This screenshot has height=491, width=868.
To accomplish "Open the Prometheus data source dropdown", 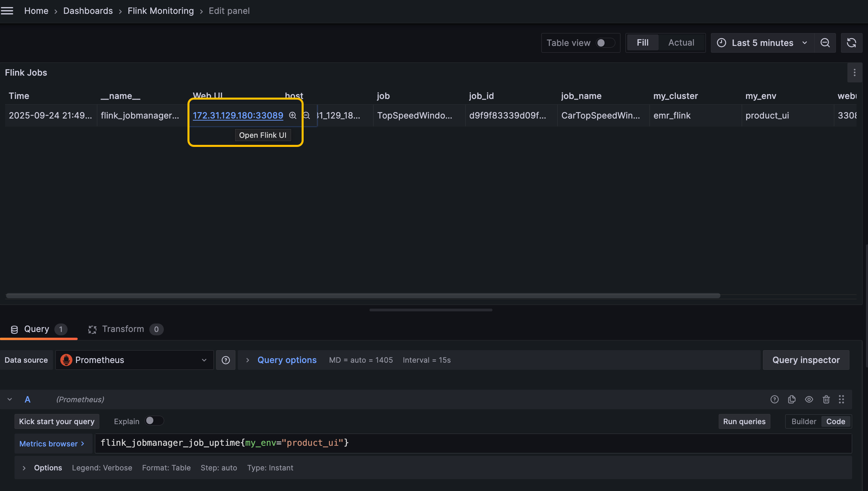I will click(x=134, y=360).
